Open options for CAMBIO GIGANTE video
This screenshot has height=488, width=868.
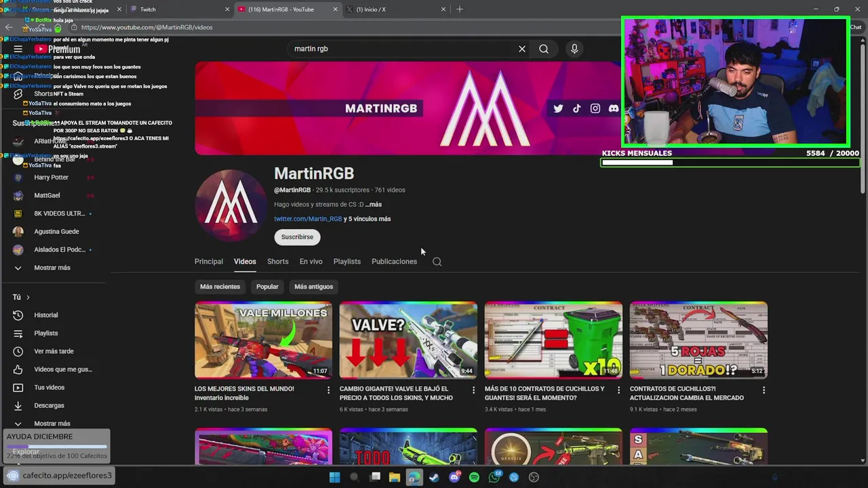[x=473, y=390]
